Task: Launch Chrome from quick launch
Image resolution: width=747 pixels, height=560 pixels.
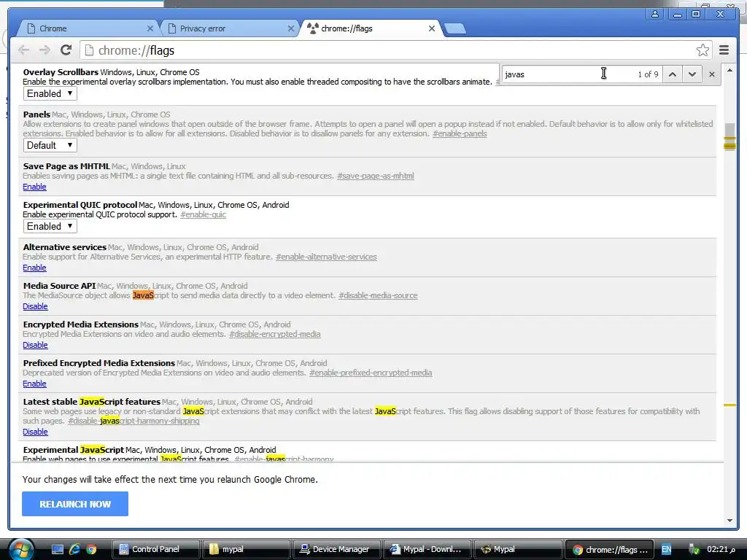Action: click(x=91, y=550)
